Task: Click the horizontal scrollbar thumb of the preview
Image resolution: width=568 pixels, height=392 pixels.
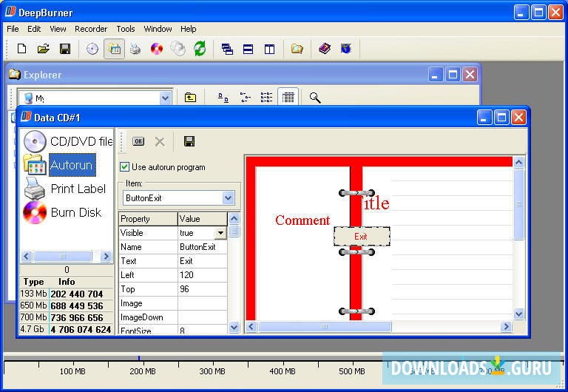Action: (x=324, y=326)
